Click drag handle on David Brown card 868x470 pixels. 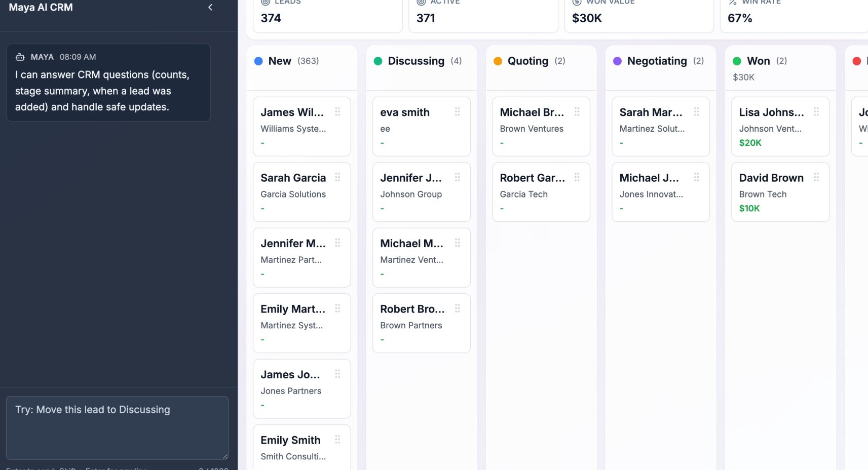point(816,177)
